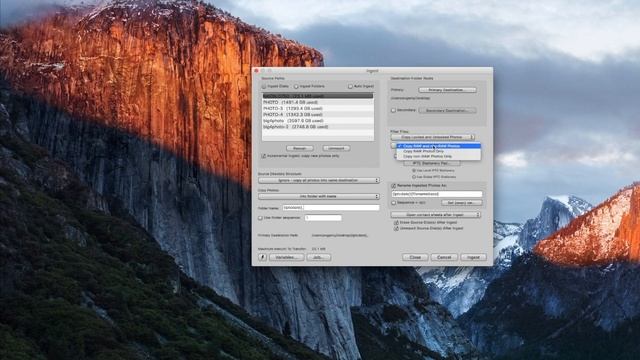This screenshot has height=360, width=640.
Task: Open the Job button
Action: (318, 257)
